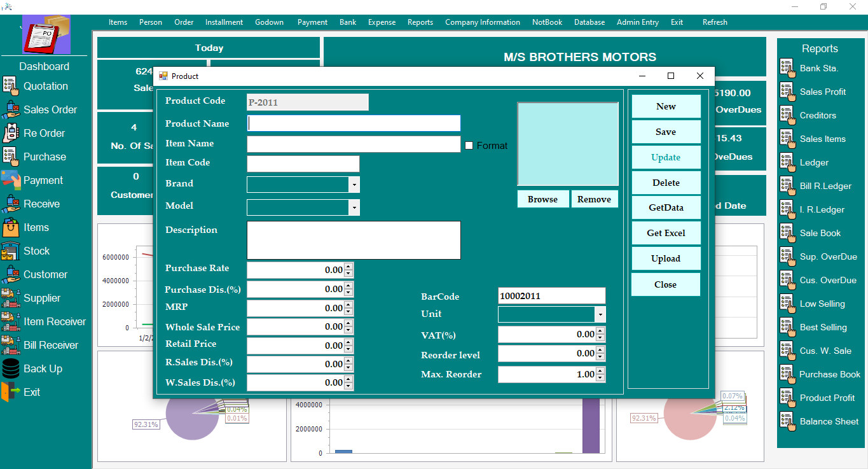Click the Exit door icon in the sidebar
This screenshot has height=469, width=868.
(x=11, y=392)
